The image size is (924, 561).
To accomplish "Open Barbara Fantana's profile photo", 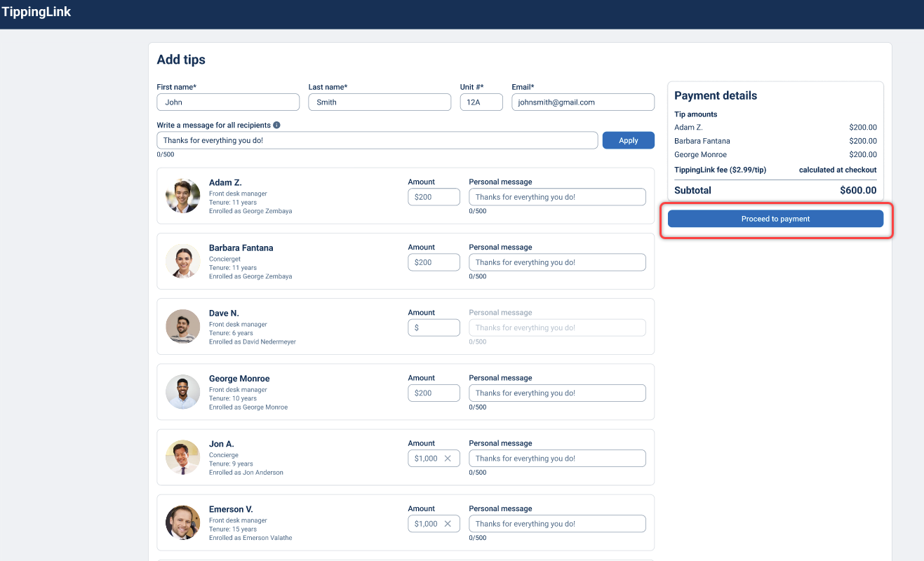I will [183, 261].
